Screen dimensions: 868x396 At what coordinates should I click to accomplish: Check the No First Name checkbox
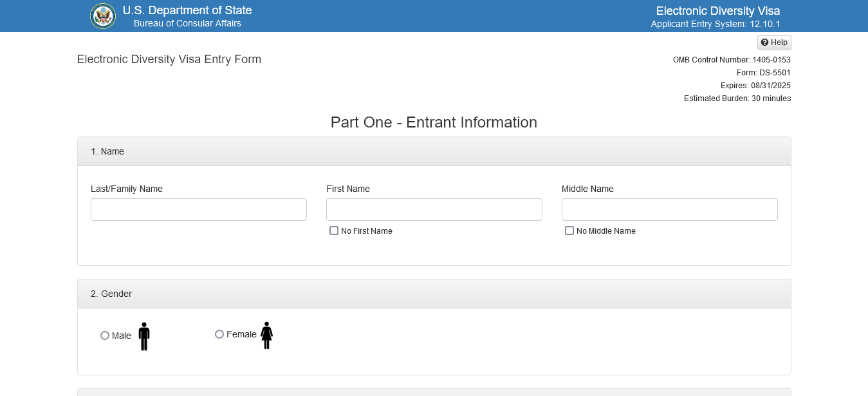click(x=334, y=231)
